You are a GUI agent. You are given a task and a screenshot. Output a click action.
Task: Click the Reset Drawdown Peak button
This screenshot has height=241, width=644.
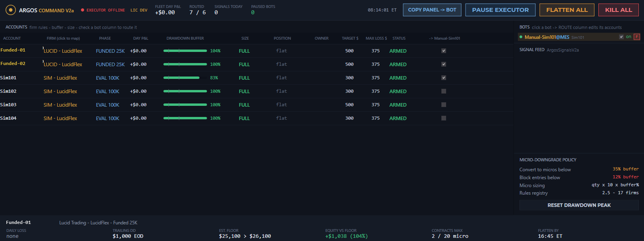click(x=579, y=205)
